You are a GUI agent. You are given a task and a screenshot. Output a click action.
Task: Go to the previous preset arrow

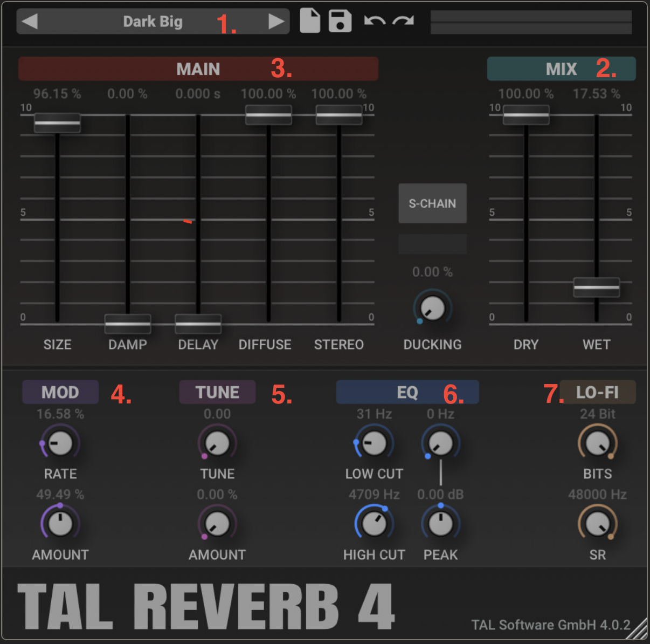pos(30,22)
